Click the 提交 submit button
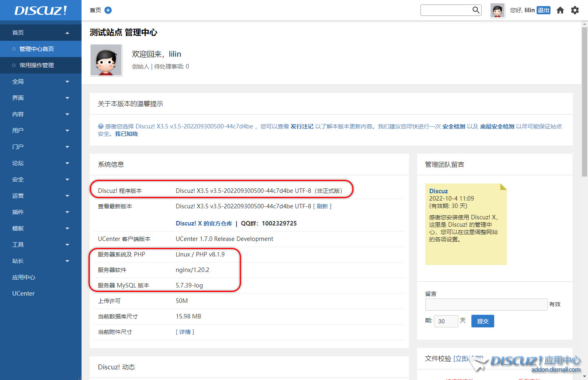The height and width of the screenshot is (380, 588). tap(483, 321)
